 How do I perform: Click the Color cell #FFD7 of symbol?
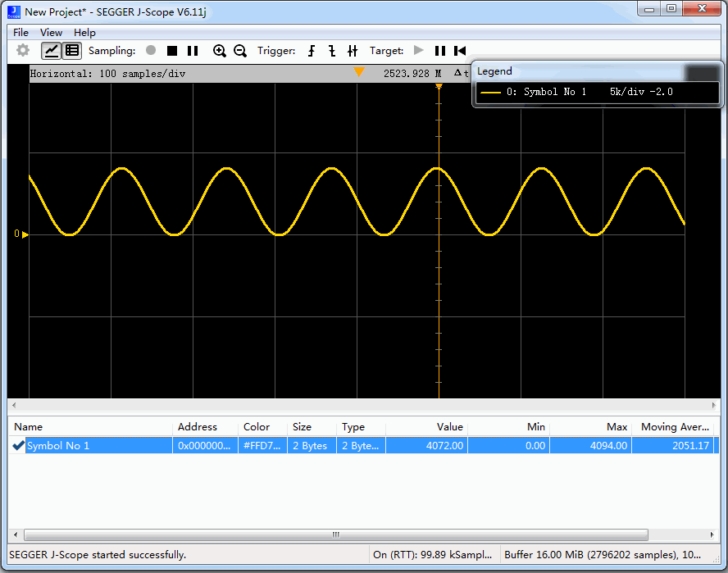coord(262,445)
